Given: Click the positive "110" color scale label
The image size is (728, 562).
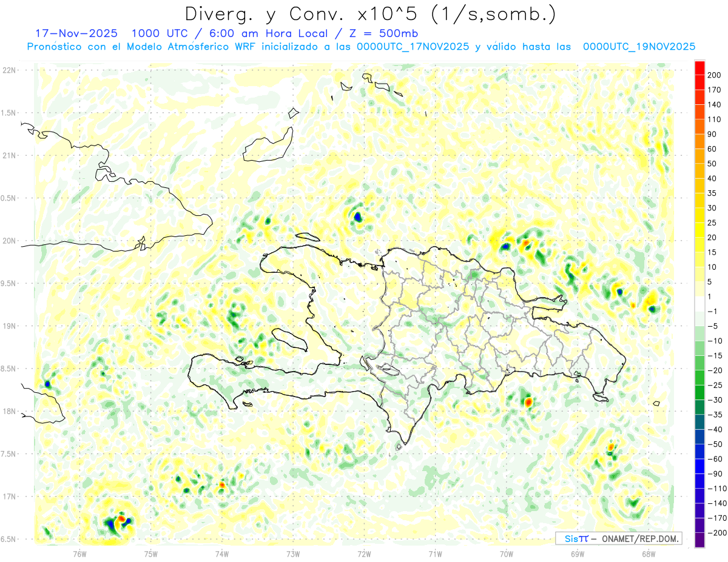Looking at the screenshot, I should (x=715, y=119).
